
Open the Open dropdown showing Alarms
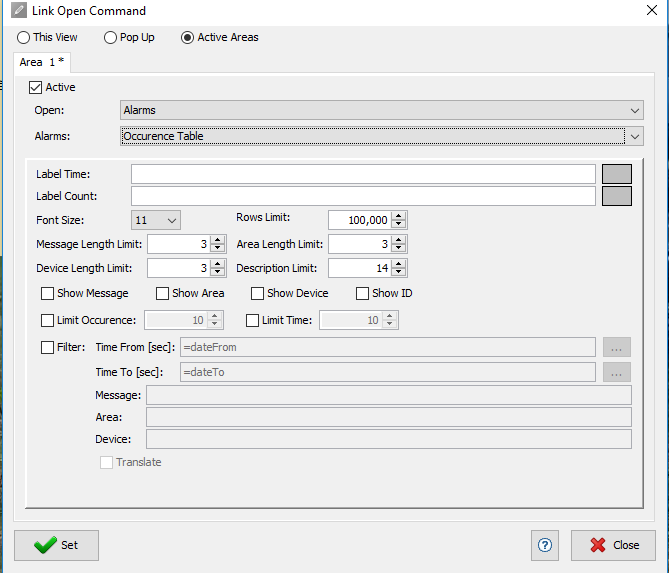[382, 111]
